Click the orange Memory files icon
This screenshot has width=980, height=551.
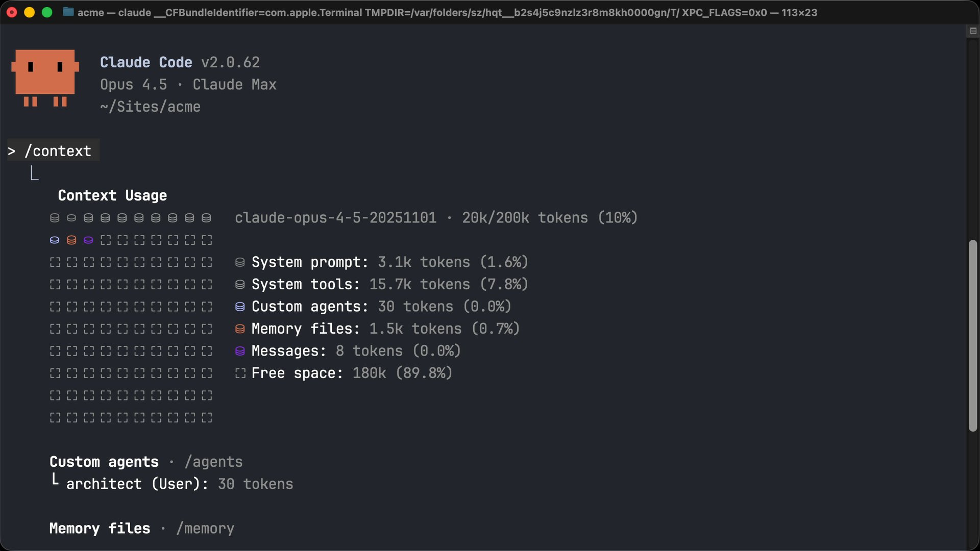point(240,329)
